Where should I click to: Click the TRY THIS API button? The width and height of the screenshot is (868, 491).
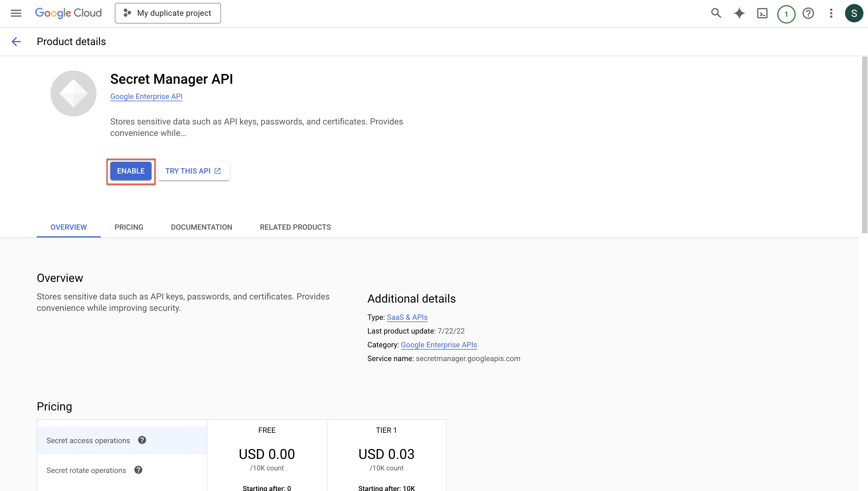(x=194, y=171)
